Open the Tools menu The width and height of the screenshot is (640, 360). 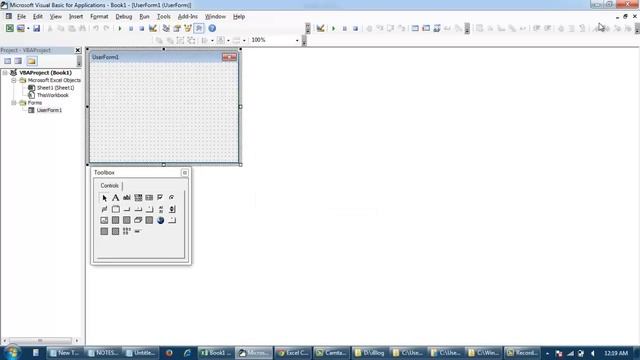(163, 17)
